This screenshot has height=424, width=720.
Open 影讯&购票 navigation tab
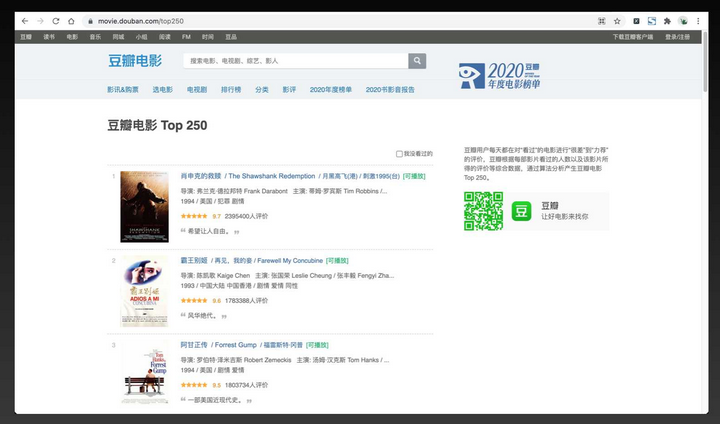click(x=123, y=90)
